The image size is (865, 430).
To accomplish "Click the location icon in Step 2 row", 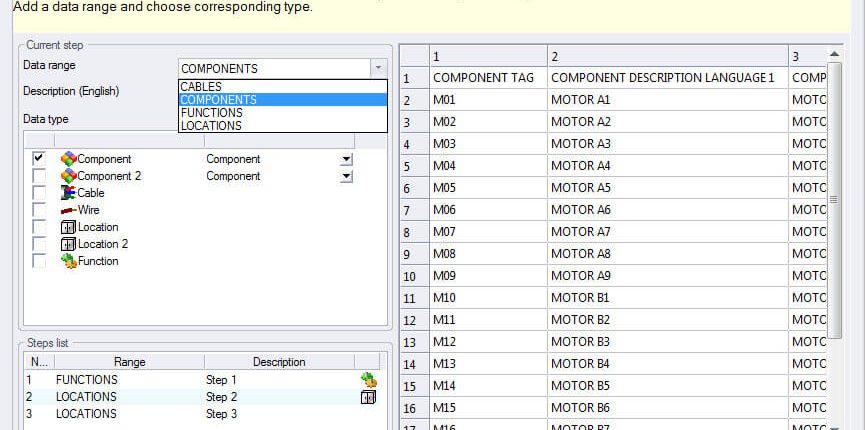I will (x=369, y=397).
